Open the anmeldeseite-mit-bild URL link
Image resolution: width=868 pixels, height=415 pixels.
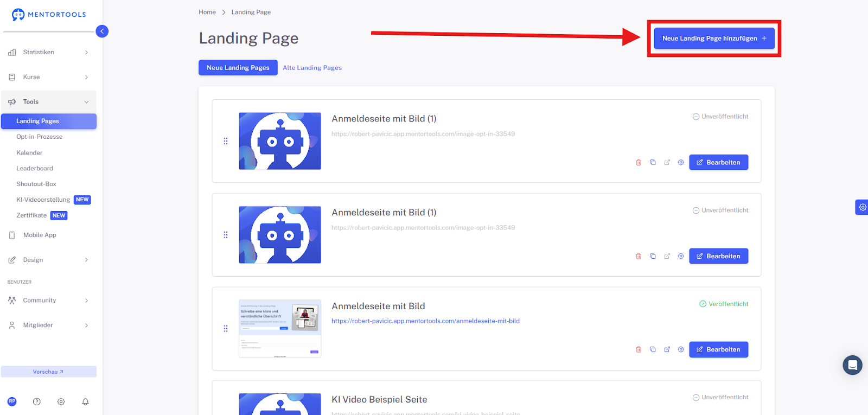pyautogui.click(x=426, y=321)
